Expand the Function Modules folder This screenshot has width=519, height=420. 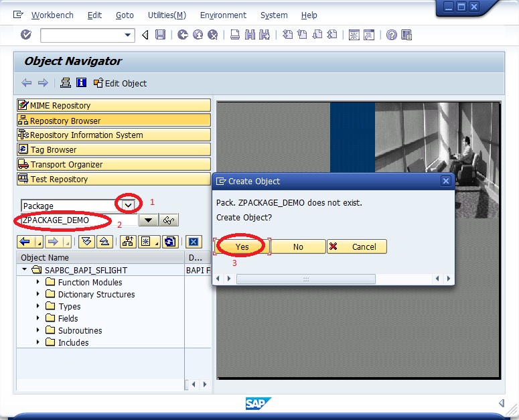tap(38, 282)
